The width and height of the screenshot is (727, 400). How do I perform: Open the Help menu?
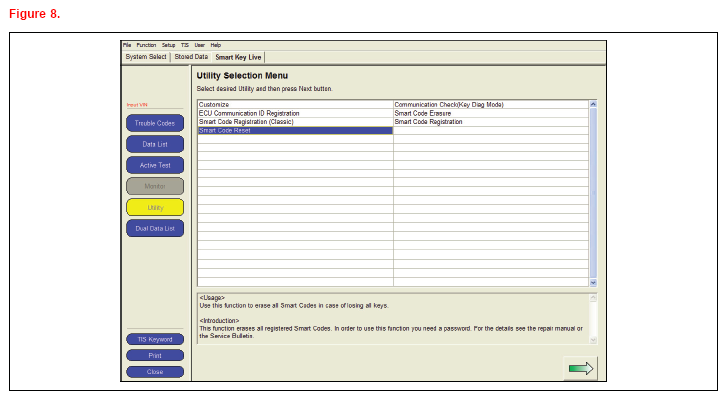coord(215,45)
